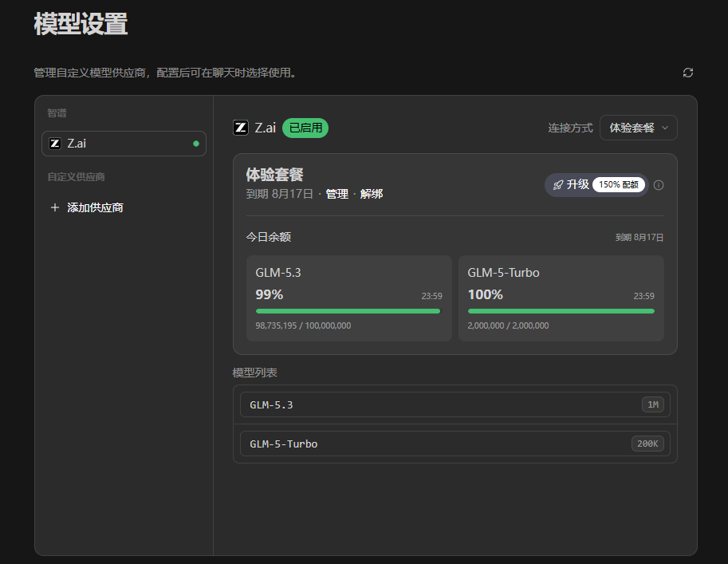Click the 体验套餐 plan card title
728x564 pixels.
(x=274, y=175)
